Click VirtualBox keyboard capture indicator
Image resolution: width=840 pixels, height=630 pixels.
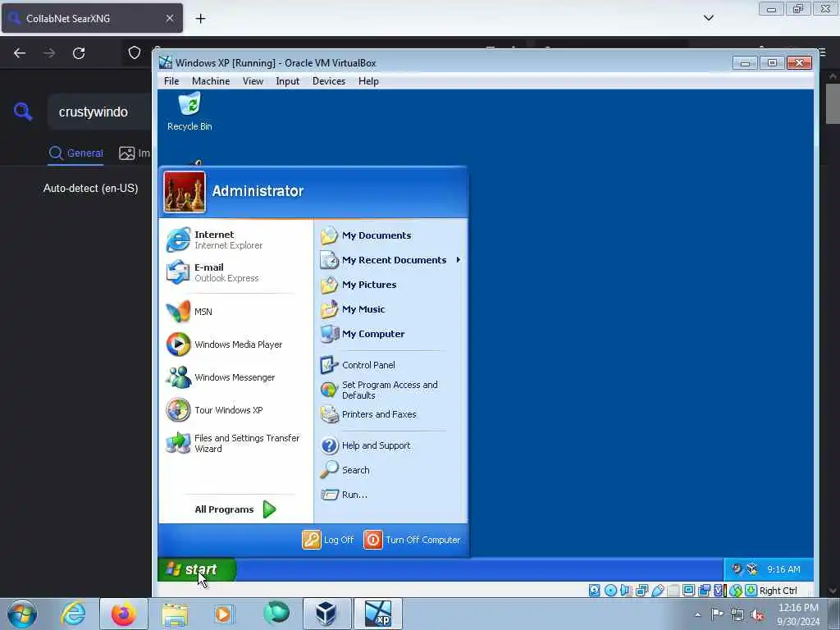coord(751,591)
